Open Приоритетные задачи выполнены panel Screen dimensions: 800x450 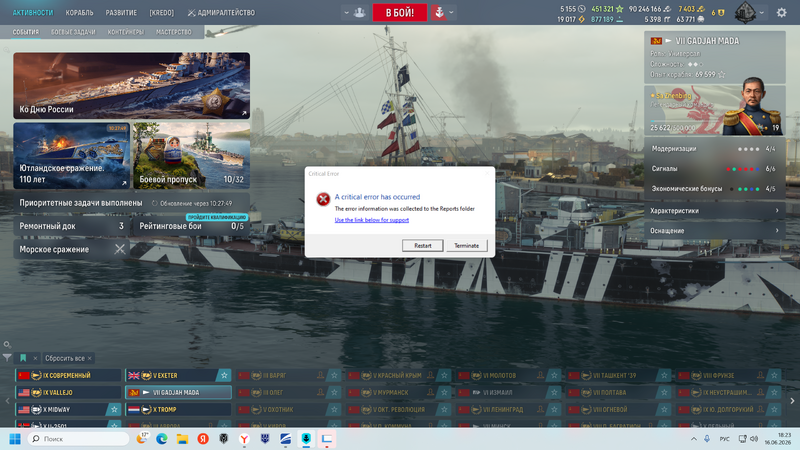pyautogui.click(x=132, y=203)
